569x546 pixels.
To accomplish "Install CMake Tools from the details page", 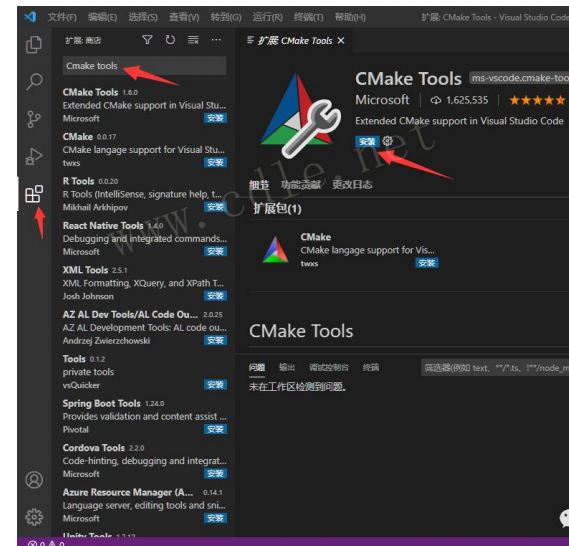I will click(367, 141).
